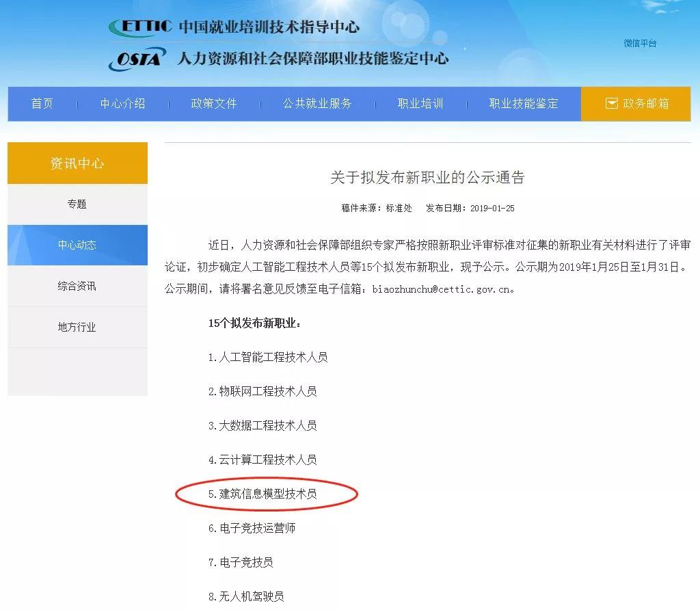Image resolution: width=700 pixels, height=612 pixels.
Task: Open 职业技能鉴定 navigation item
Action: pyautogui.click(x=524, y=103)
